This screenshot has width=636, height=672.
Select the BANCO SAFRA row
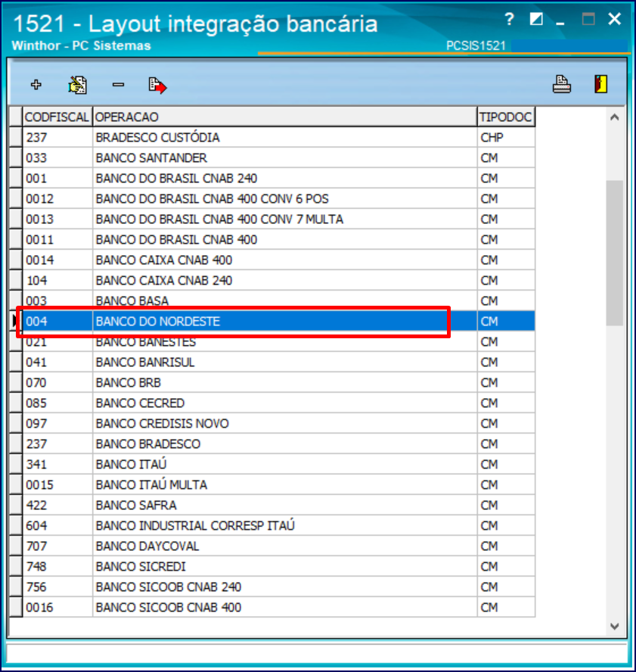pos(272,506)
